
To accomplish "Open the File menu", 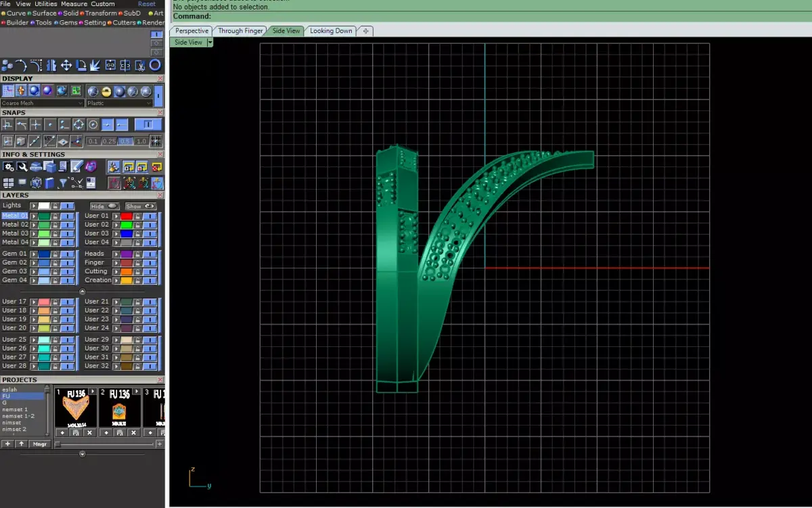I will pos(5,4).
